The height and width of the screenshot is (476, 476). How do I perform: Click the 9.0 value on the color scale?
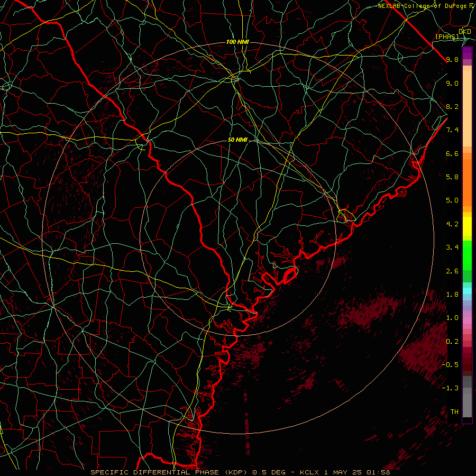point(452,83)
